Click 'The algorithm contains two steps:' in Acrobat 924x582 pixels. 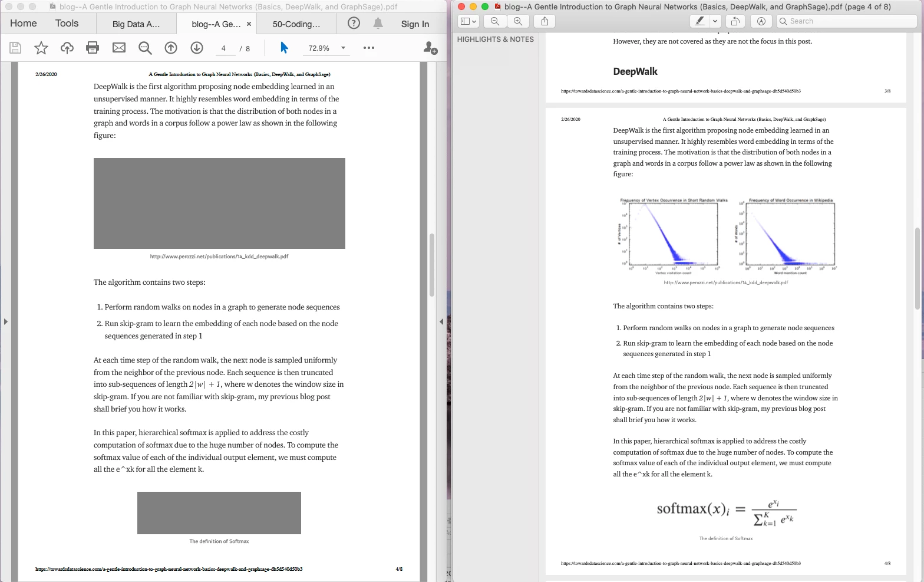pyautogui.click(x=150, y=282)
